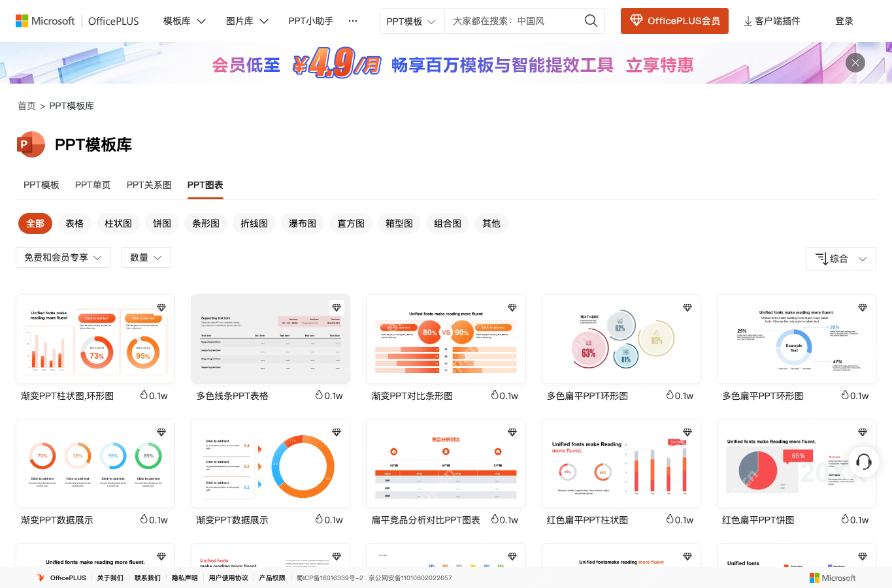The image size is (892, 588).
Task: Open PPT小助手 in the top menu
Action: click(x=311, y=21)
